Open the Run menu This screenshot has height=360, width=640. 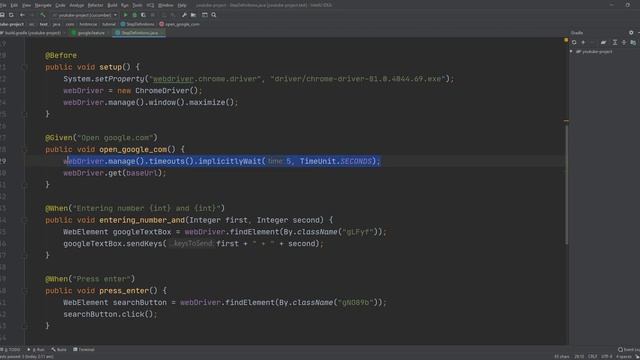(125, 5)
